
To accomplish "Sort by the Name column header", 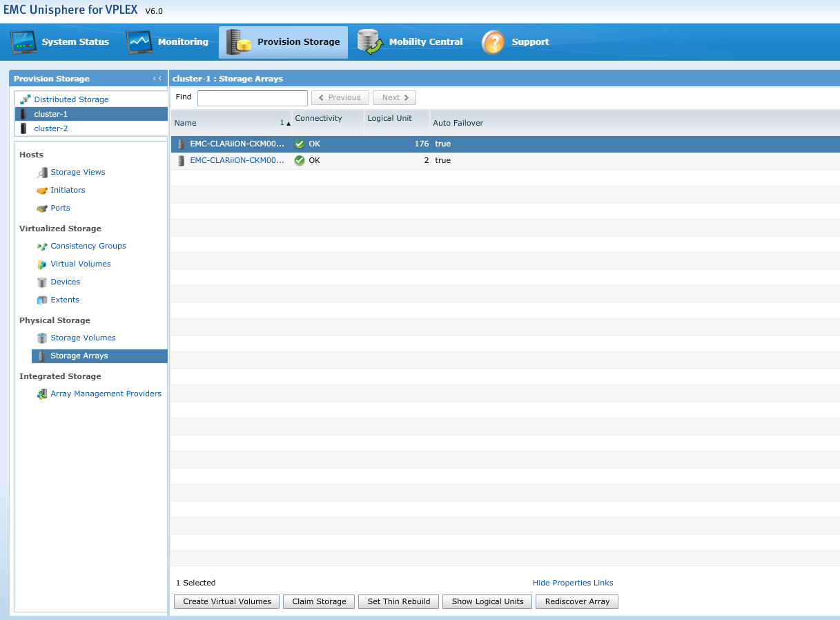I will 231,123.
